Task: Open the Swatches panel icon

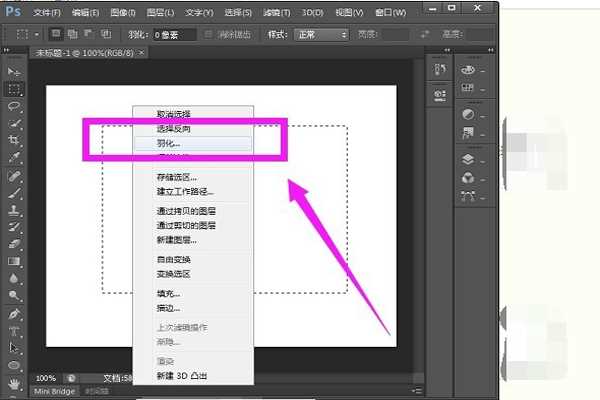Action: (x=468, y=88)
